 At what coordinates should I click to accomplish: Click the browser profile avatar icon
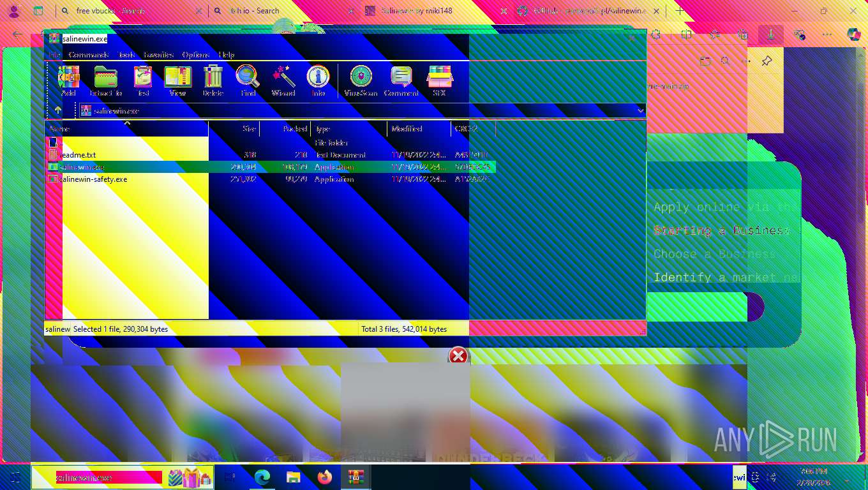(x=13, y=11)
